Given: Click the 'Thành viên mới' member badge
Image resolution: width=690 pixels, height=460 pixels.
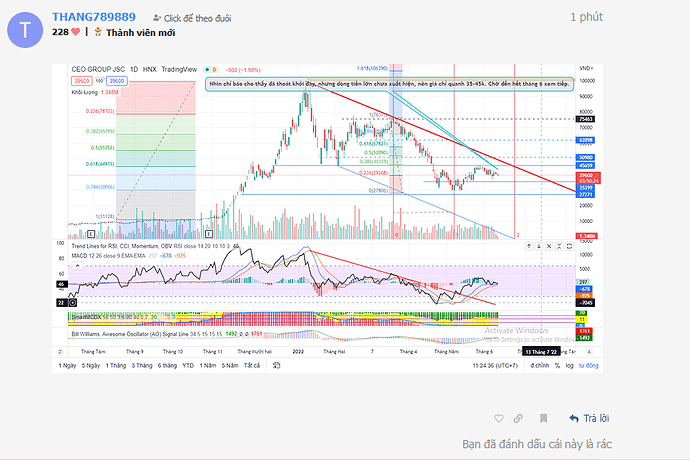Looking at the screenshot, I should click(x=128, y=32).
